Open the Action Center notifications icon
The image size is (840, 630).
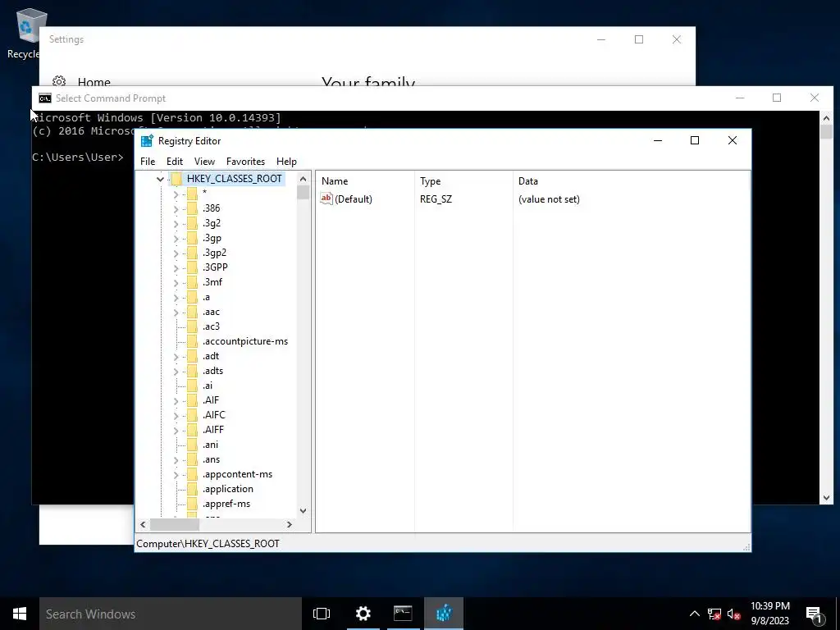click(x=815, y=614)
